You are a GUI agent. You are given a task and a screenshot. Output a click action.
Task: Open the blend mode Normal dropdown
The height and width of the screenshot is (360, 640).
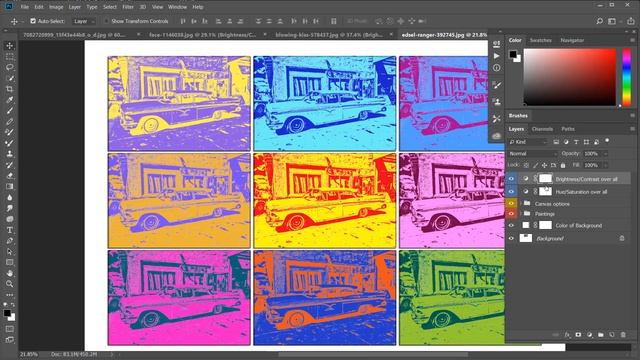533,153
